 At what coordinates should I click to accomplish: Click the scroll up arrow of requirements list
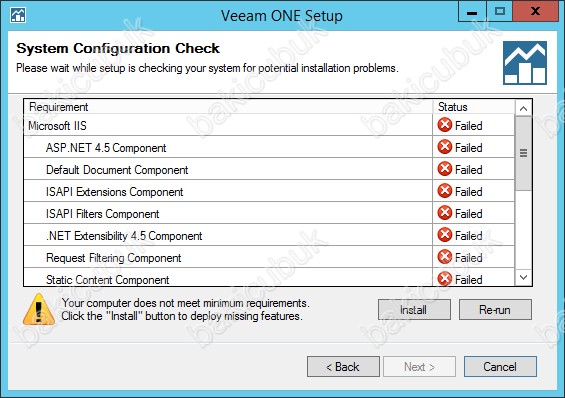[523, 108]
